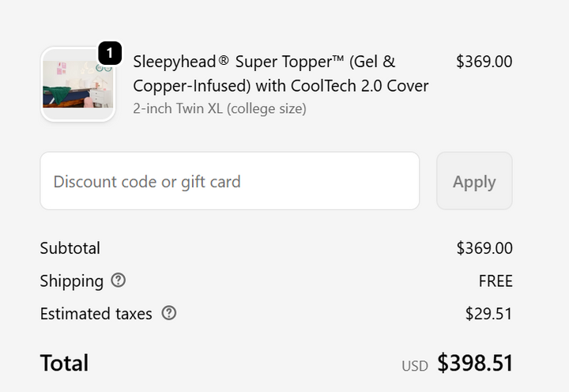Click the FREE shipping value
569x392 pixels.
(x=496, y=281)
